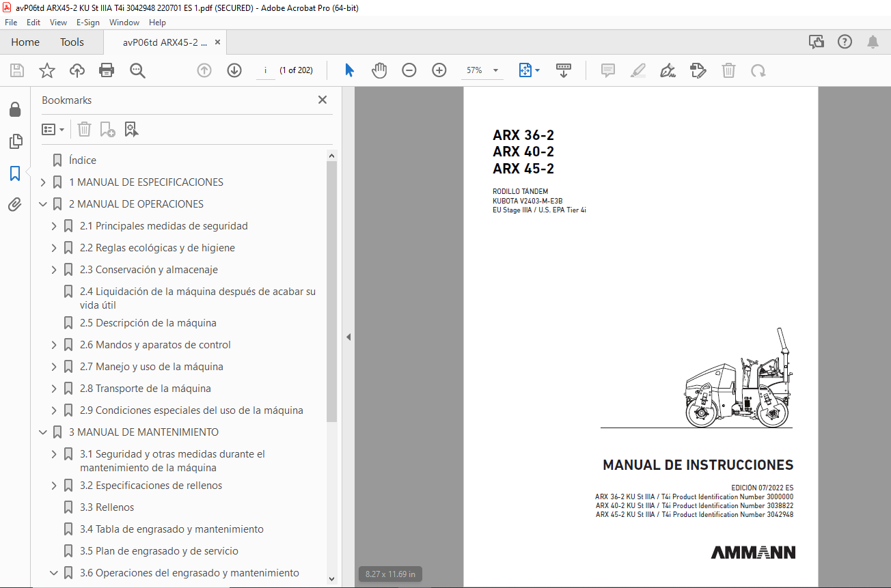This screenshot has width=891, height=588.
Task: Open 3.5 Plan de engrasado y de servicio
Action: pyautogui.click(x=159, y=551)
